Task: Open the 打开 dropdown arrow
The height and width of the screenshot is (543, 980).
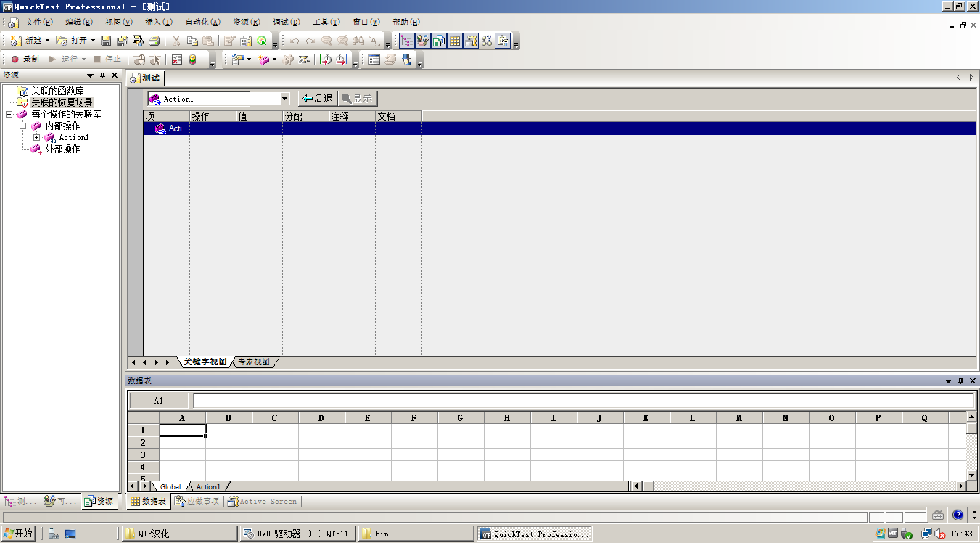Action: [x=93, y=41]
